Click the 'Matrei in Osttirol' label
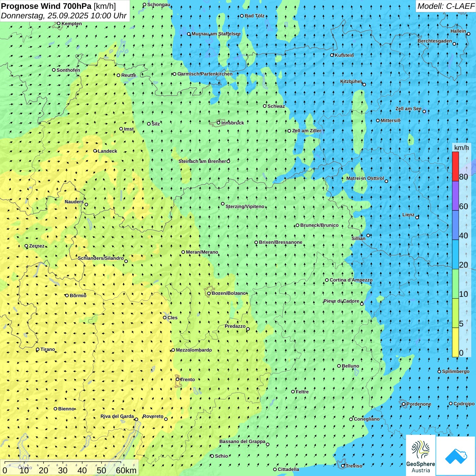 [x=365, y=178]
